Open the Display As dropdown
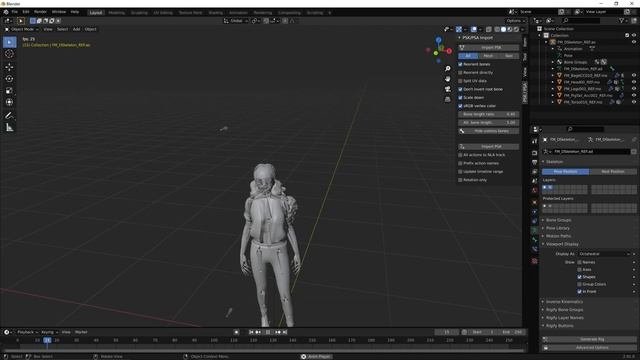 coord(604,254)
